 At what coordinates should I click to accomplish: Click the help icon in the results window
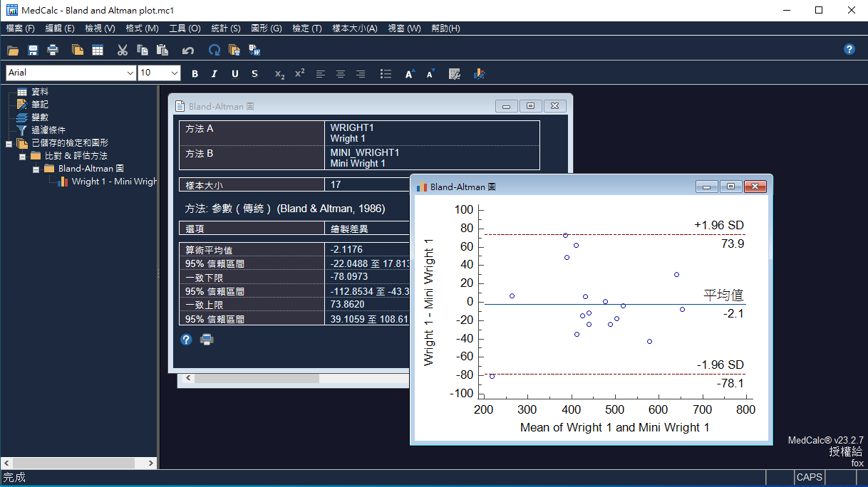[x=186, y=340]
